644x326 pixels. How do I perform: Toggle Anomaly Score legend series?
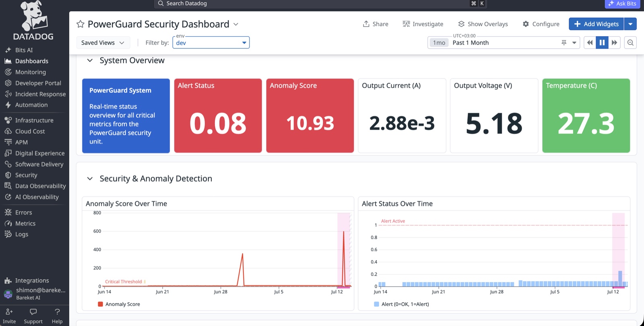(119, 304)
